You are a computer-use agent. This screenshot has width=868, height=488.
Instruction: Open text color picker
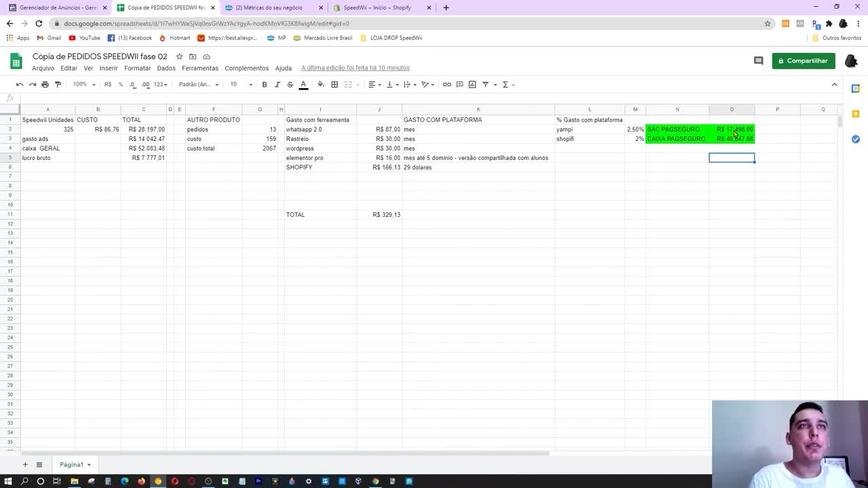[x=303, y=85]
